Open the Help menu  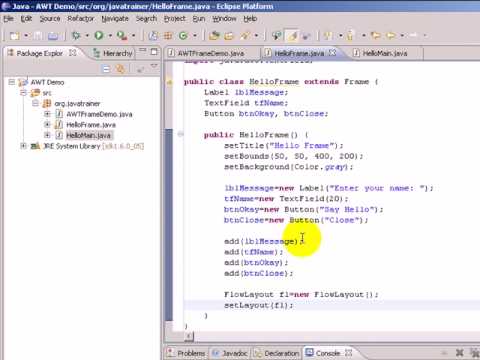[x=250, y=19]
